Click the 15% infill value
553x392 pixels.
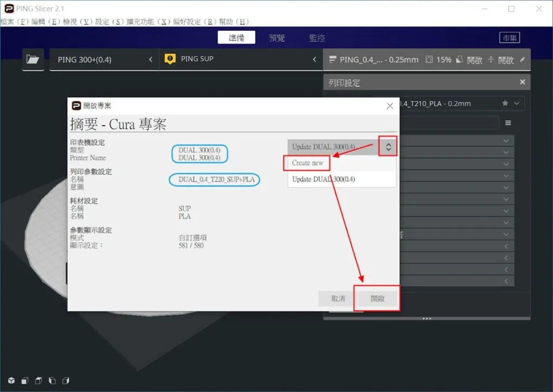click(444, 59)
